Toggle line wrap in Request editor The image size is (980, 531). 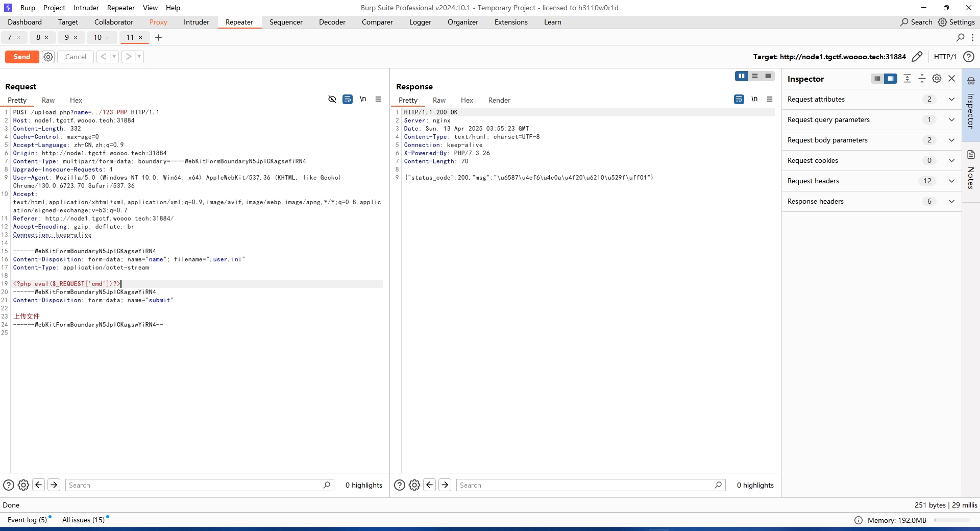click(x=348, y=99)
